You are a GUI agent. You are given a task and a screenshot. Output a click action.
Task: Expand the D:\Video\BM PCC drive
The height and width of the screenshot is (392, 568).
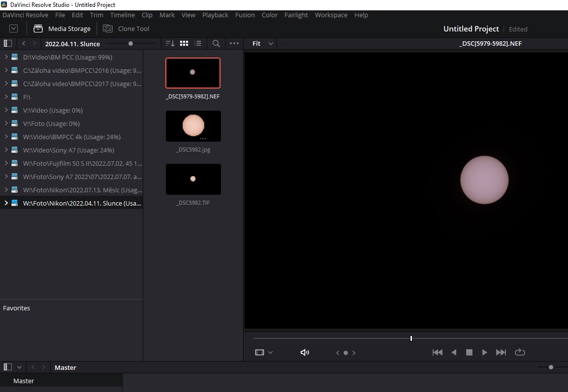(x=6, y=57)
